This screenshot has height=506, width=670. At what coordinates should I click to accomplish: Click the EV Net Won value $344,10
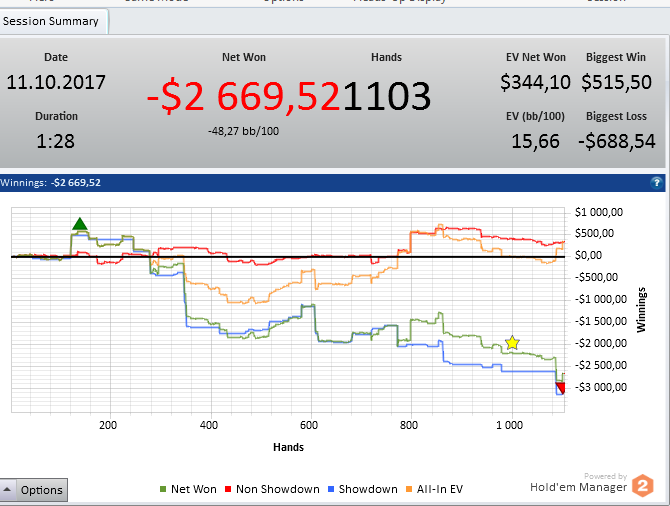tap(535, 82)
